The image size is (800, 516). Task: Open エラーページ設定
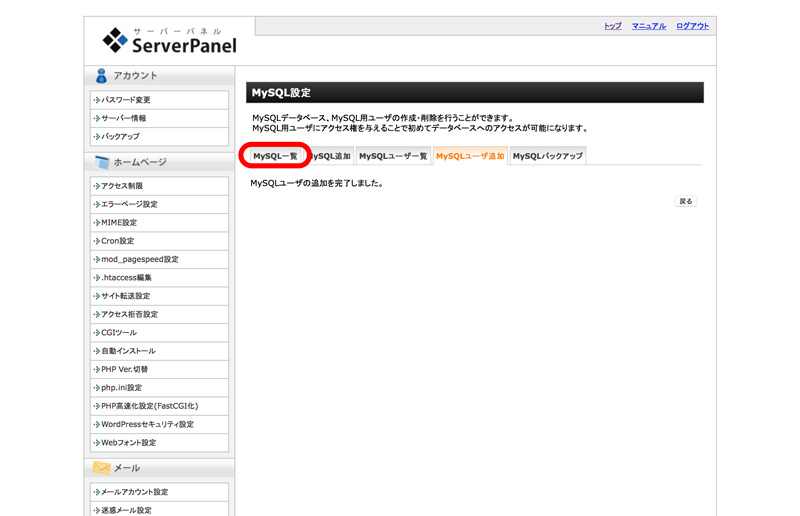click(x=159, y=204)
